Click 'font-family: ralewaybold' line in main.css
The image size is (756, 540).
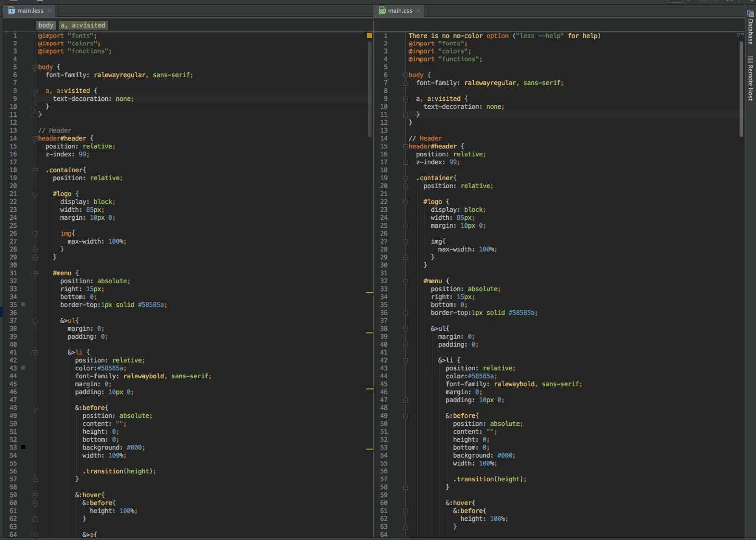[514, 384]
